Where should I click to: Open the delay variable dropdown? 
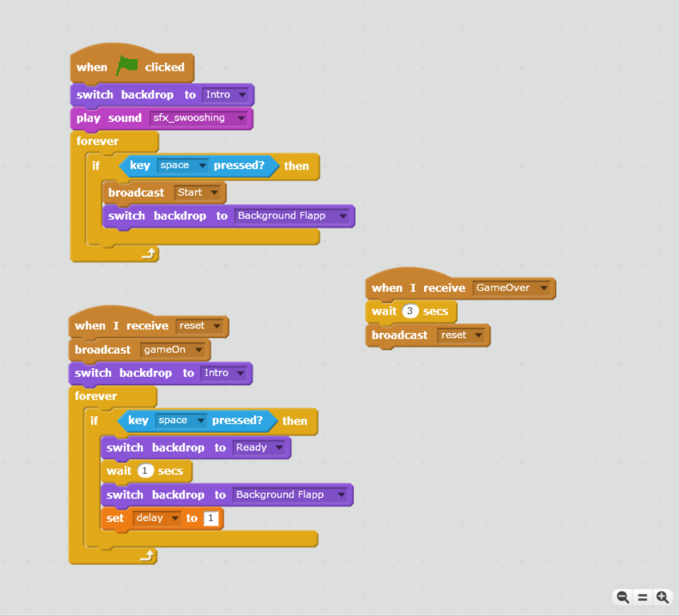pyautogui.click(x=174, y=518)
